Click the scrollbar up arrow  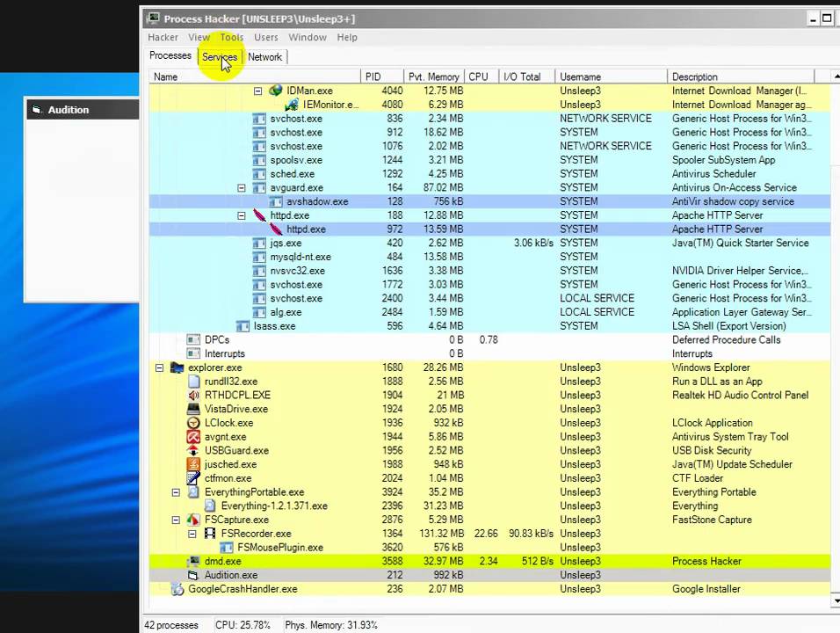[836, 76]
